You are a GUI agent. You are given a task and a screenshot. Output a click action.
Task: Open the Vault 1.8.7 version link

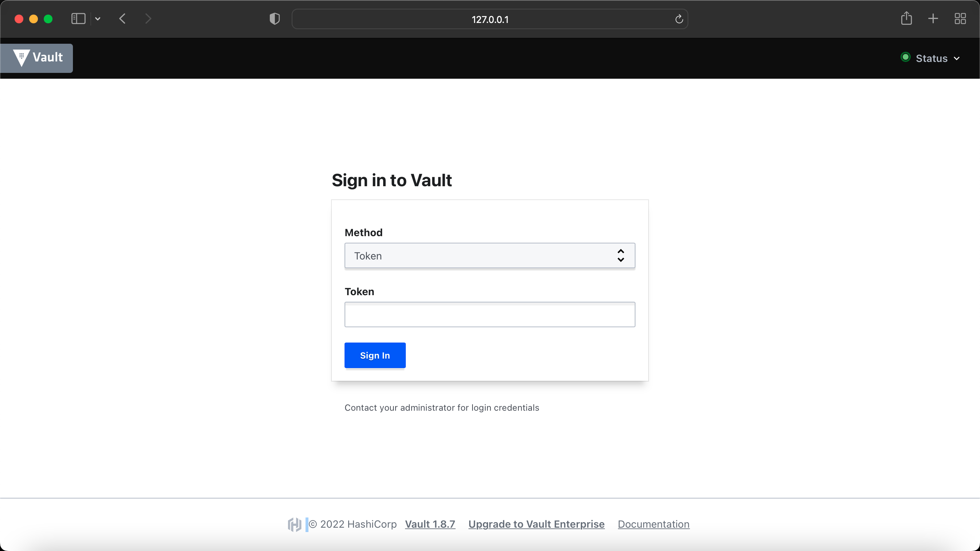(430, 524)
